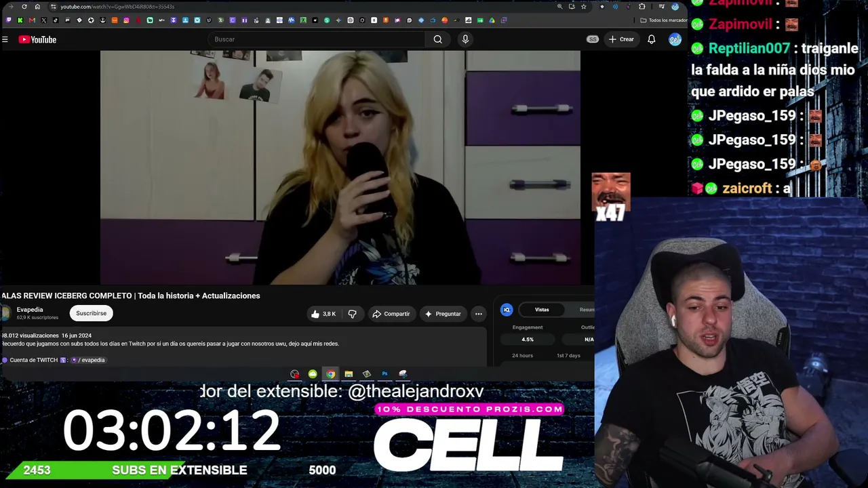Switch to the Vistas tab
The image size is (868, 488).
(542, 310)
